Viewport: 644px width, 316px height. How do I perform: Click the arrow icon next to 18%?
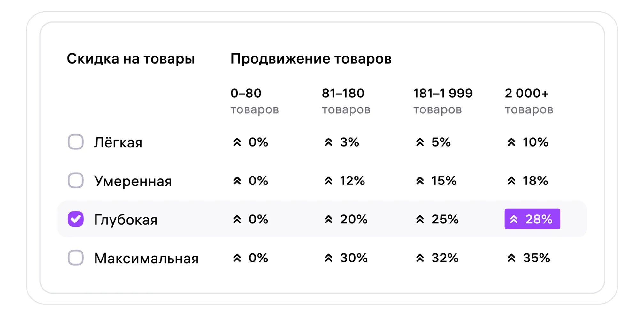click(511, 181)
